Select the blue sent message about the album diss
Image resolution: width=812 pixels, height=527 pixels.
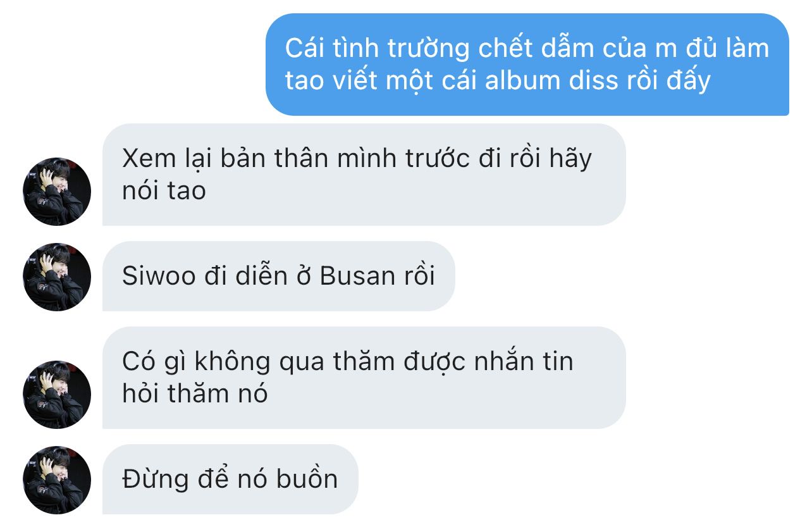[527, 65]
